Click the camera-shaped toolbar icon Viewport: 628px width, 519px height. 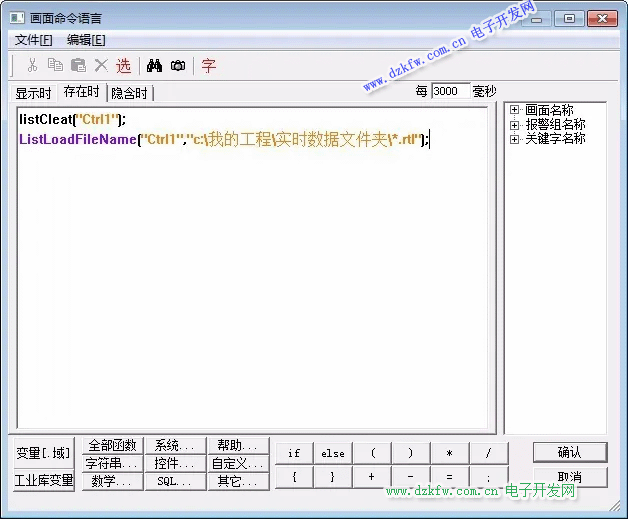coord(178,66)
